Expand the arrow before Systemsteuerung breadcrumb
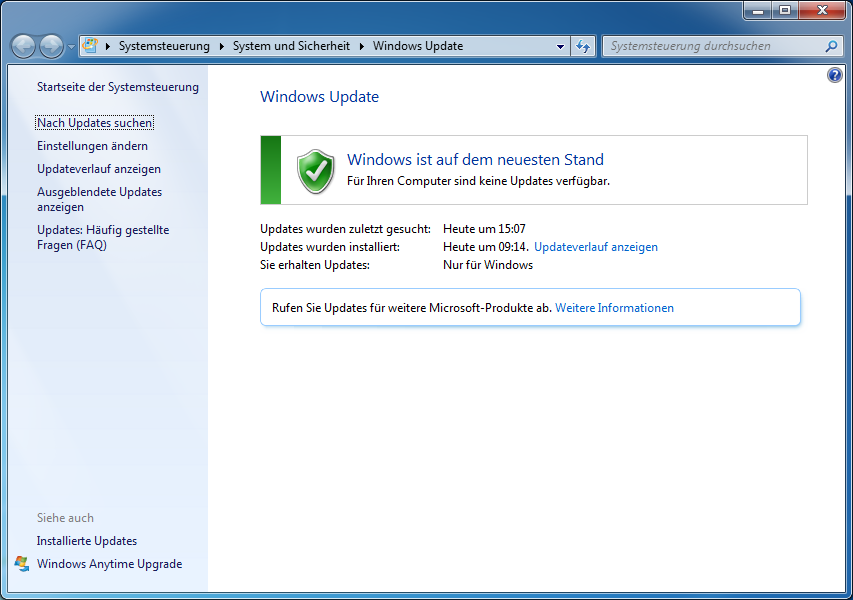The image size is (853, 600). (108, 46)
